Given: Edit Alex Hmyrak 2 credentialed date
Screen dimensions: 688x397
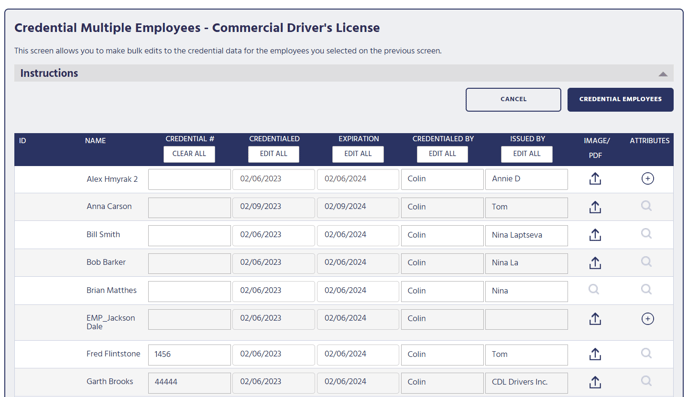Looking at the screenshot, I should pos(273,179).
